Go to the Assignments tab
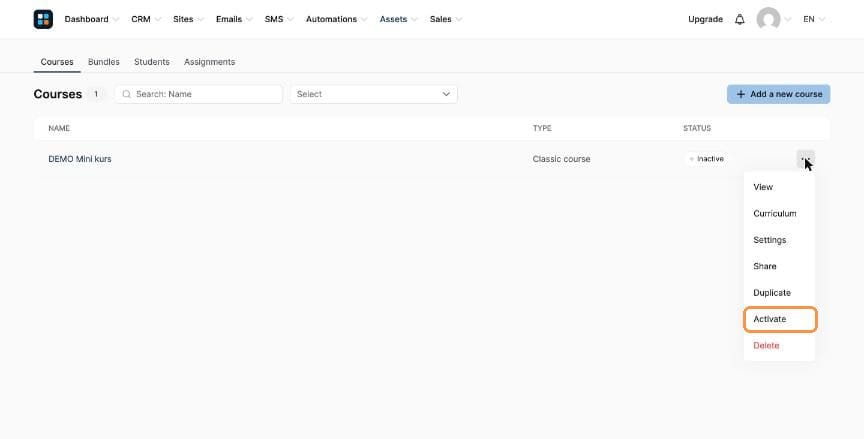The width and height of the screenshot is (864, 439). click(209, 62)
